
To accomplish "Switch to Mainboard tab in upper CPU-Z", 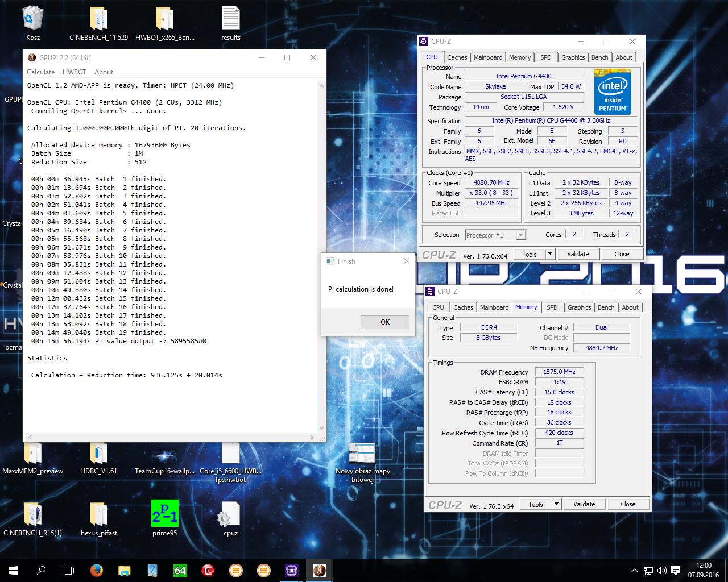I will point(488,57).
